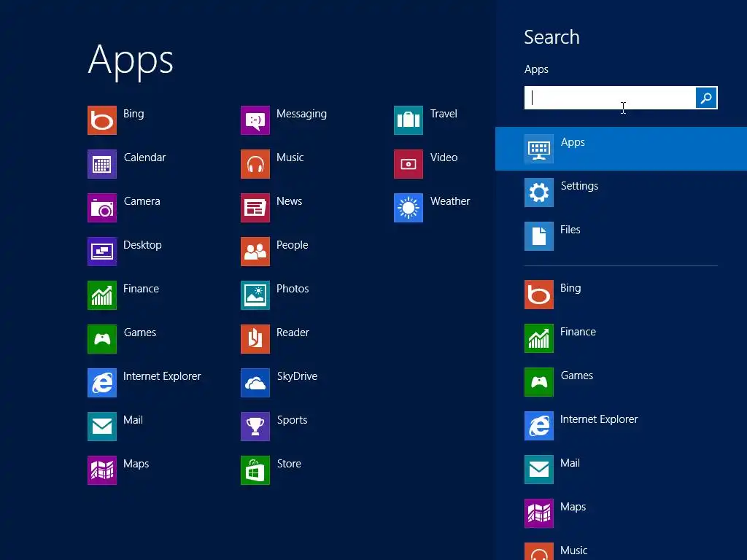The width and height of the screenshot is (747, 560).
Task: Launch the Calendar app icon
Action: (102, 164)
